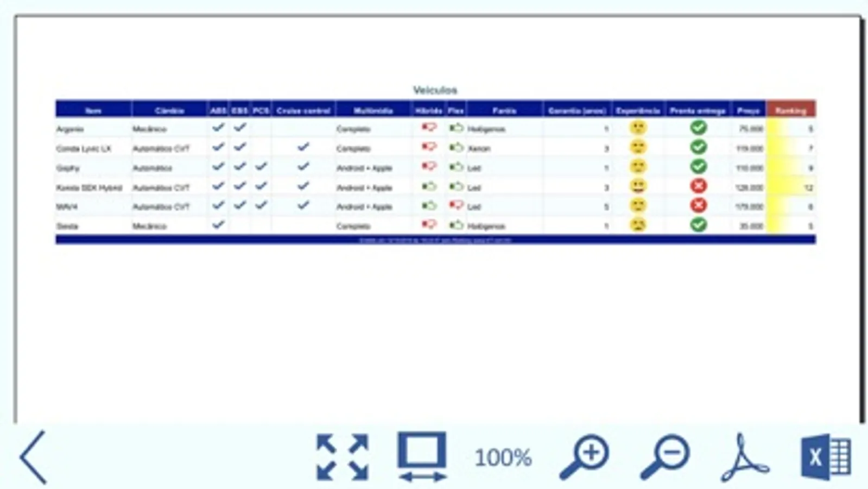Click the red X in Kanda SDX Hybrid row
Screen dimensions: 868x489
(699, 186)
